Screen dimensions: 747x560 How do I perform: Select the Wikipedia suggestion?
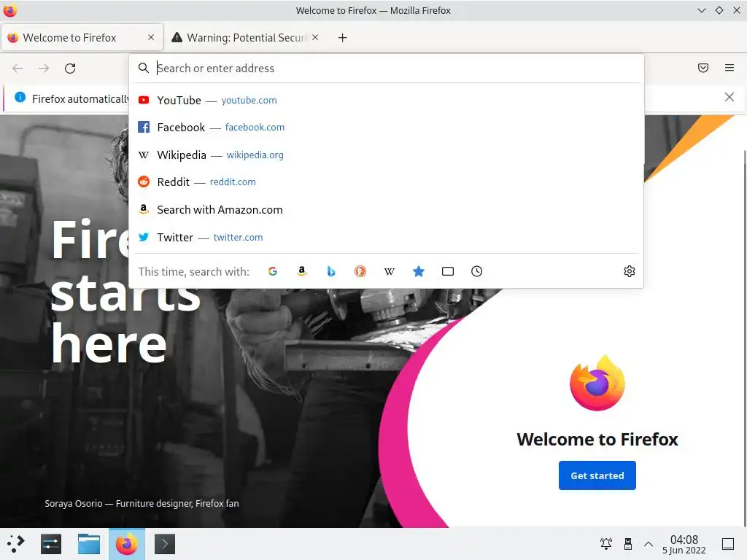click(x=386, y=155)
